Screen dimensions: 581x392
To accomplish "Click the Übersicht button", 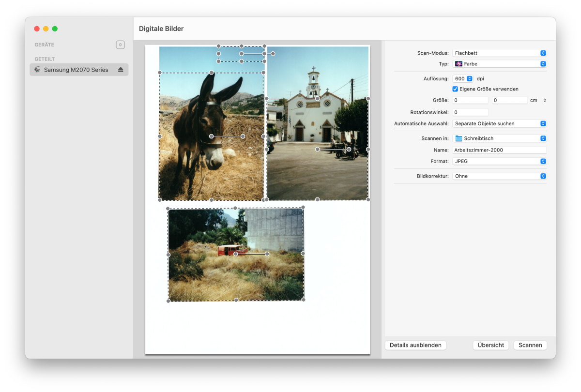I will pyautogui.click(x=491, y=345).
